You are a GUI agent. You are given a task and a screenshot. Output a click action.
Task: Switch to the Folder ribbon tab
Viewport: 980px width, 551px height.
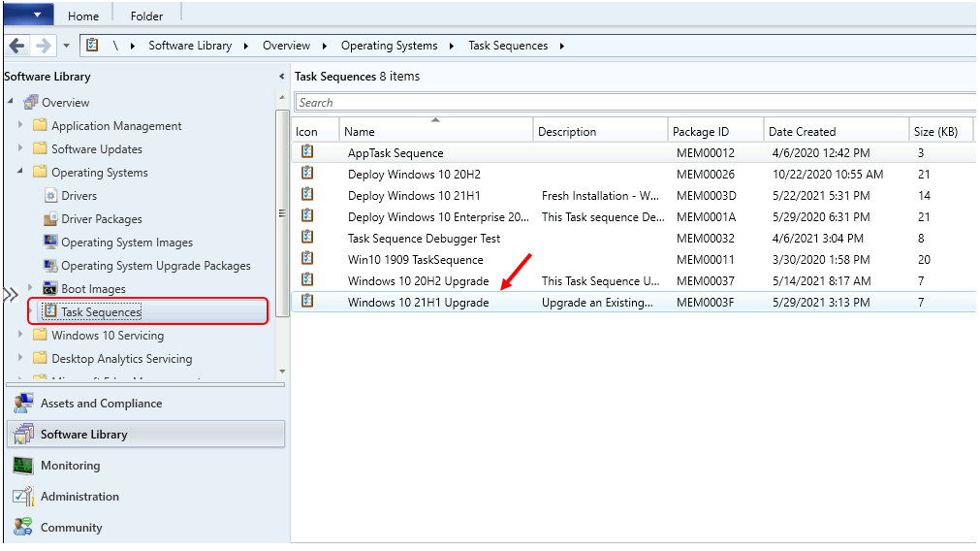tap(147, 16)
